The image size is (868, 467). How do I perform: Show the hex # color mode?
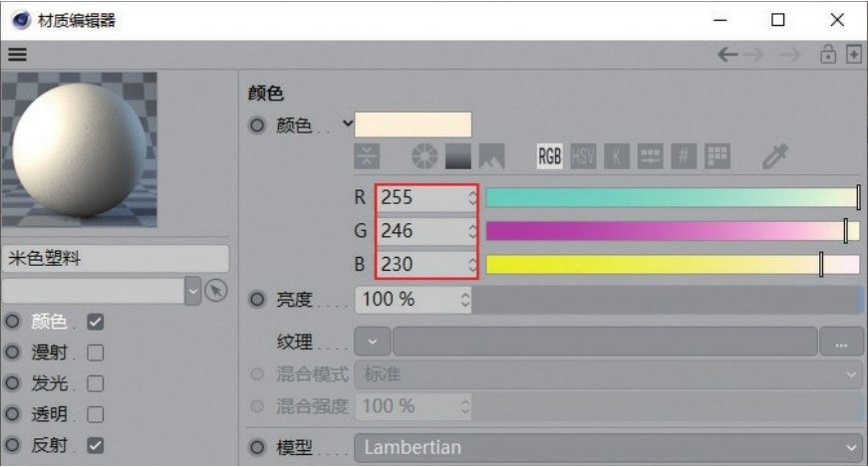coord(684,156)
